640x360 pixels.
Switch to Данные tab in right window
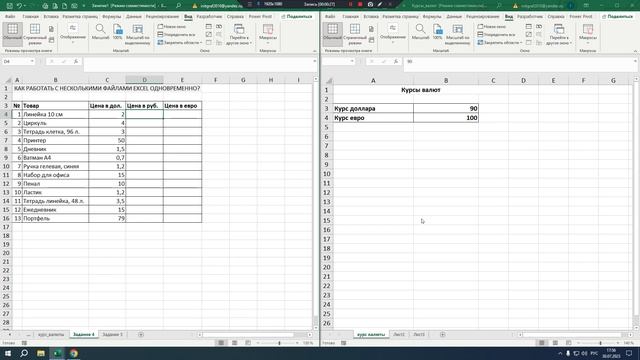454,16
